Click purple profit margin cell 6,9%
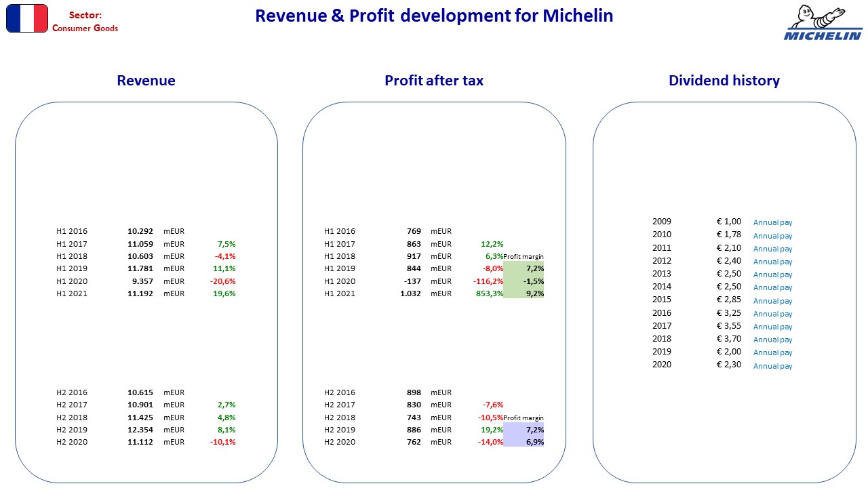 pos(524,442)
